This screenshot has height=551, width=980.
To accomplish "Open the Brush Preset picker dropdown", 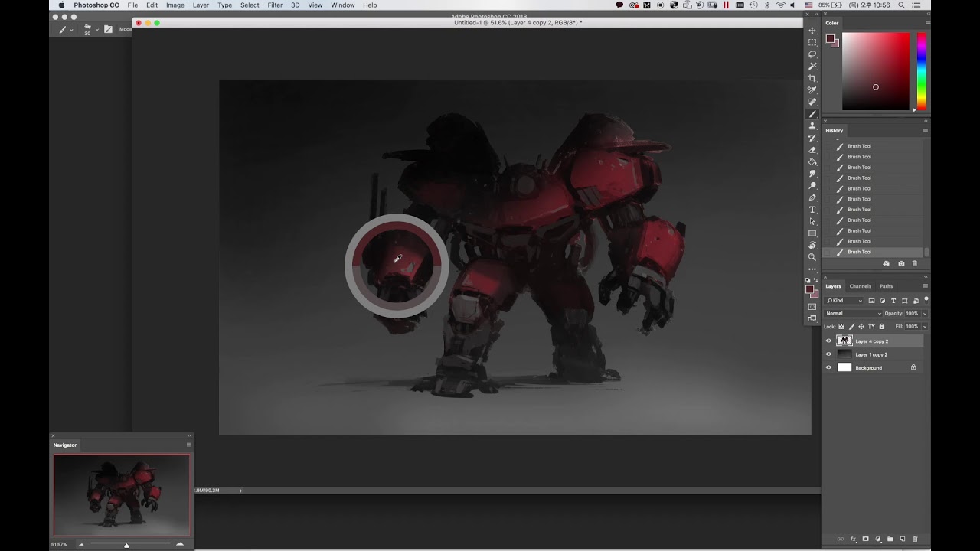I will click(96, 29).
